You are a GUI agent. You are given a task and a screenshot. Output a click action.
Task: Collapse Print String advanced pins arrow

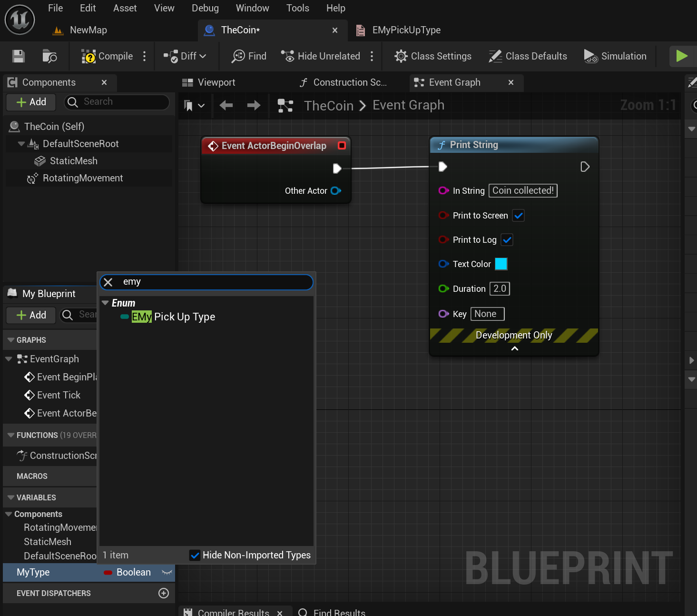(514, 348)
